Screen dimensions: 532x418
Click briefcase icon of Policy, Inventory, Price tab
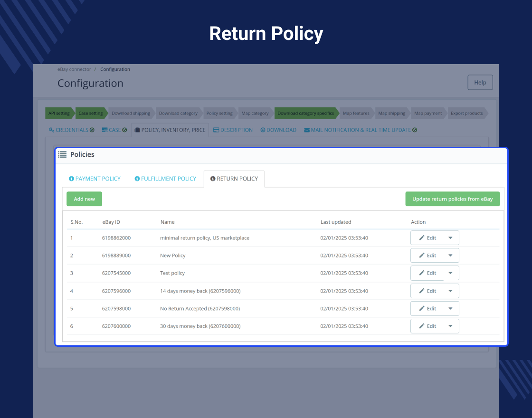click(137, 130)
